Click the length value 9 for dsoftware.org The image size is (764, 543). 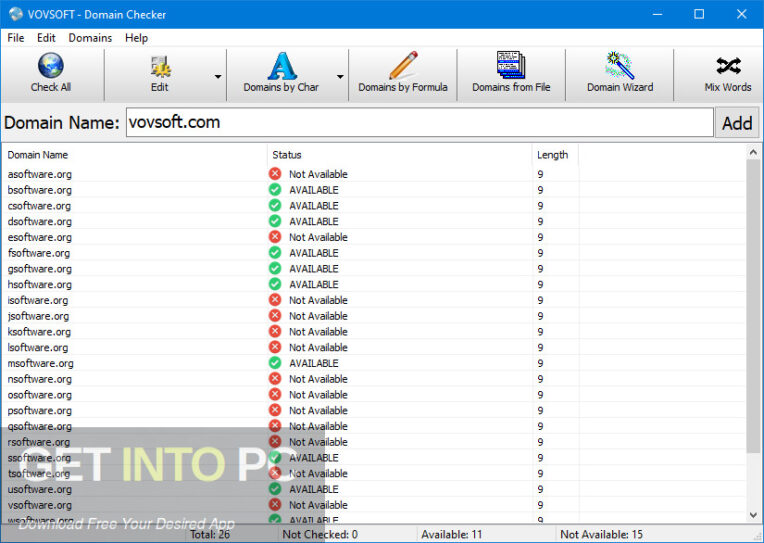click(x=540, y=222)
